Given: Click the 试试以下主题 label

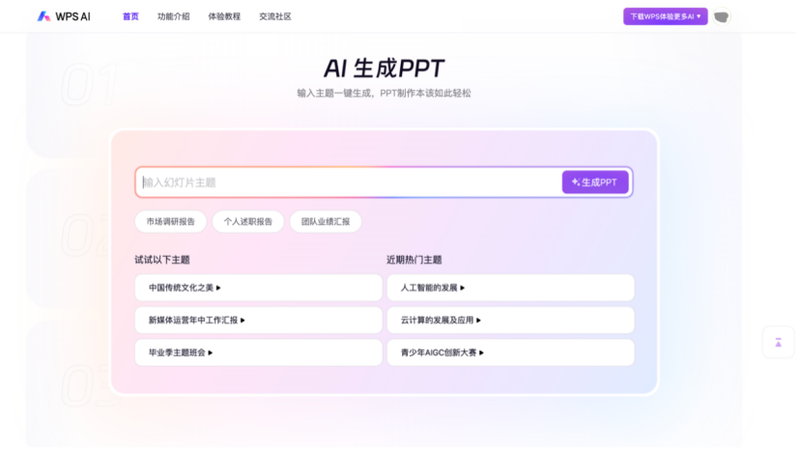Looking at the screenshot, I should [162, 260].
